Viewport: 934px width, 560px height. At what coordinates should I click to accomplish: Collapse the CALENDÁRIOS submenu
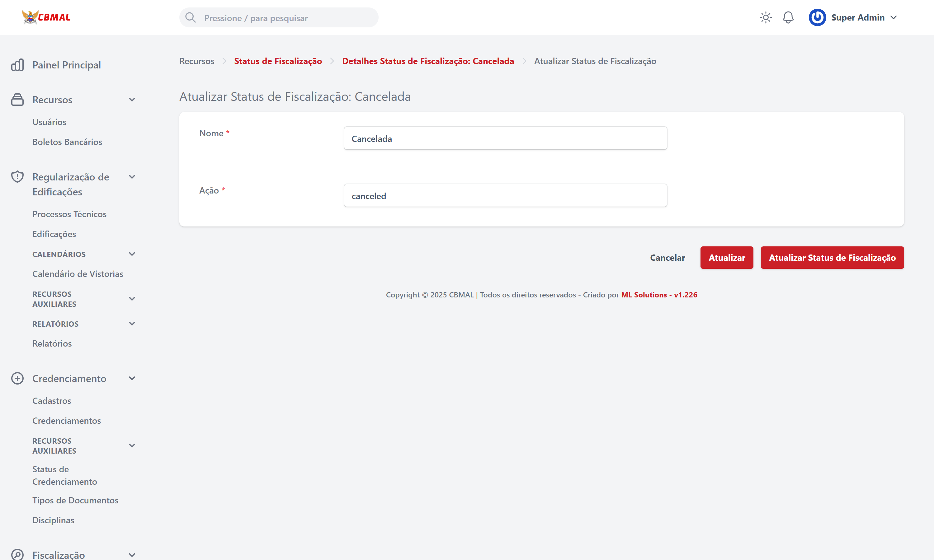(132, 254)
